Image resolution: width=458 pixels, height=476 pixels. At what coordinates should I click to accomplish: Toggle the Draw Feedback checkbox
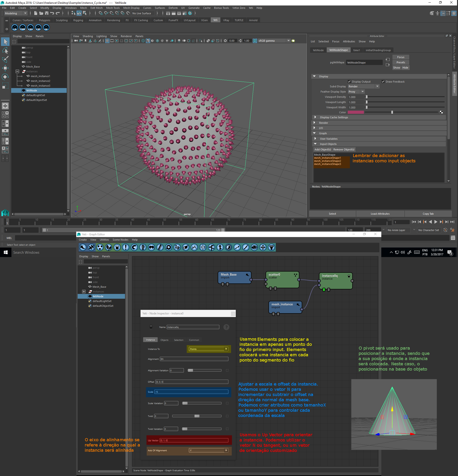click(x=383, y=82)
